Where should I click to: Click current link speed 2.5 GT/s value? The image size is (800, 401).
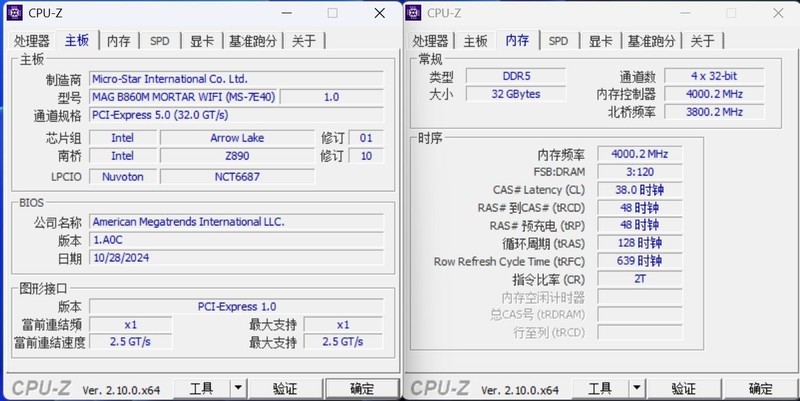coord(131,342)
